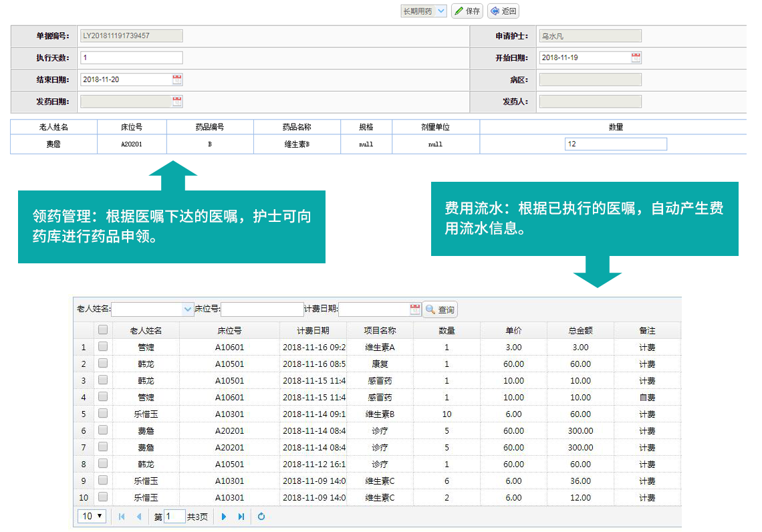Check the checkbox for row 5 乐惜玉
Image resolution: width=762 pixels, height=532 pixels.
click(x=103, y=414)
